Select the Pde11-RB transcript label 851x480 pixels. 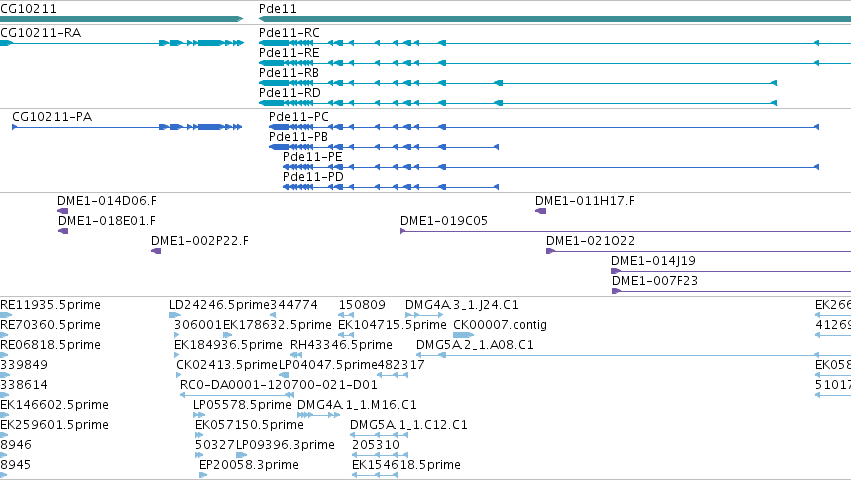click(x=289, y=73)
